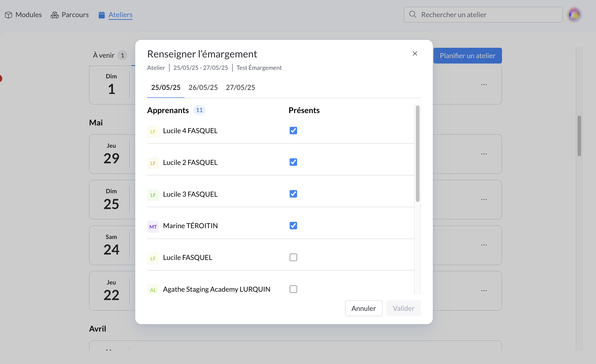
Task: Click the learners list scrollbar
Action: pyautogui.click(x=417, y=154)
